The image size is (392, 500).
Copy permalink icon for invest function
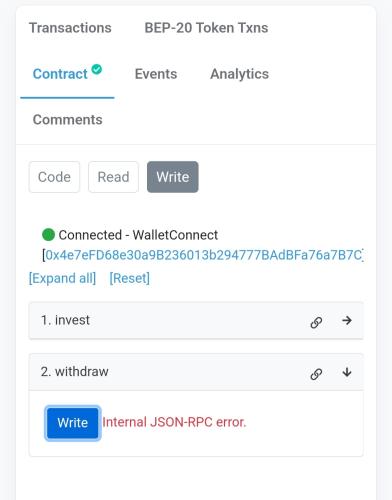pyautogui.click(x=316, y=322)
